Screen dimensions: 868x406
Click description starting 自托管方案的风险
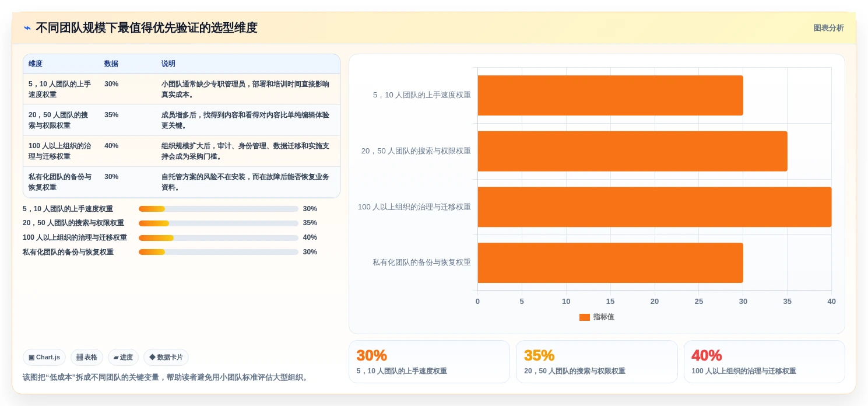point(245,182)
